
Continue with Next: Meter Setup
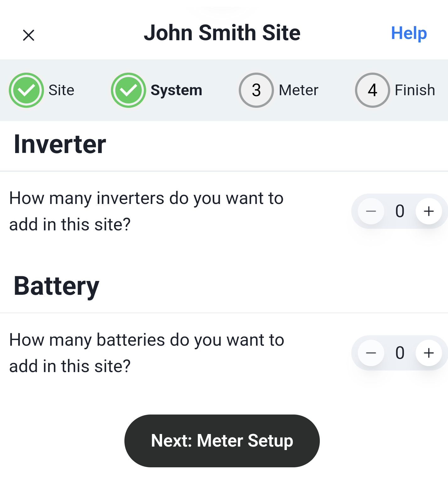[222, 441]
